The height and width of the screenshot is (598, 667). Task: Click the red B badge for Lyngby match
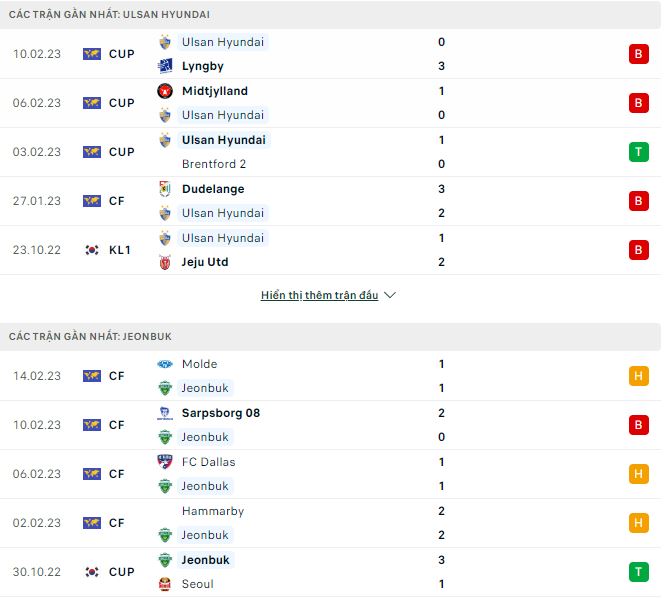pyautogui.click(x=639, y=54)
